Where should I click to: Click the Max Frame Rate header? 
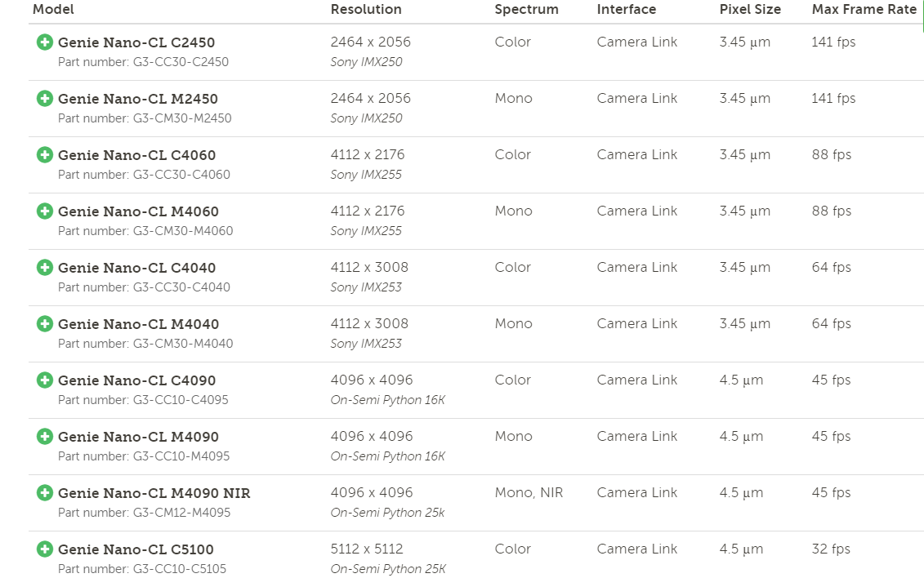point(864,10)
